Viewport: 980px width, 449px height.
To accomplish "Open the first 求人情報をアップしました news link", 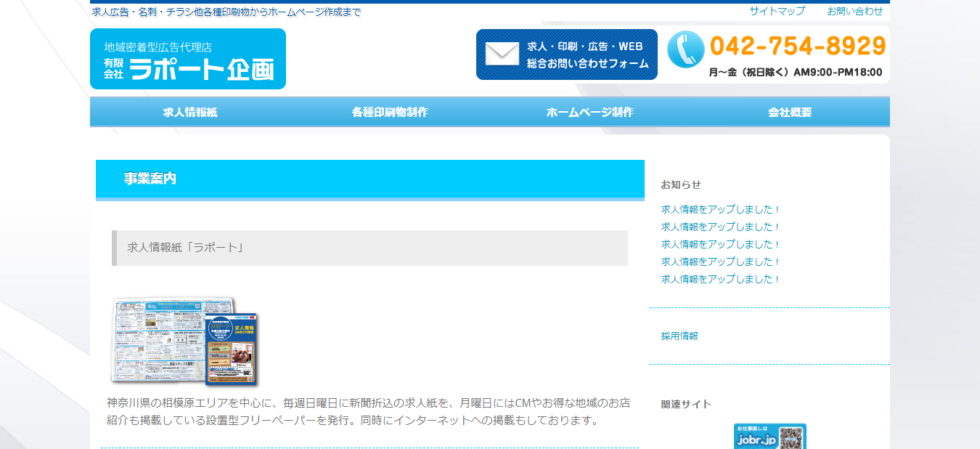I will click(x=720, y=209).
